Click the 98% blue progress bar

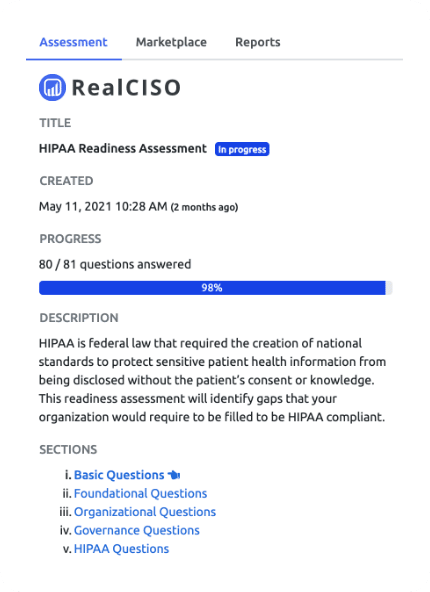[x=212, y=288]
